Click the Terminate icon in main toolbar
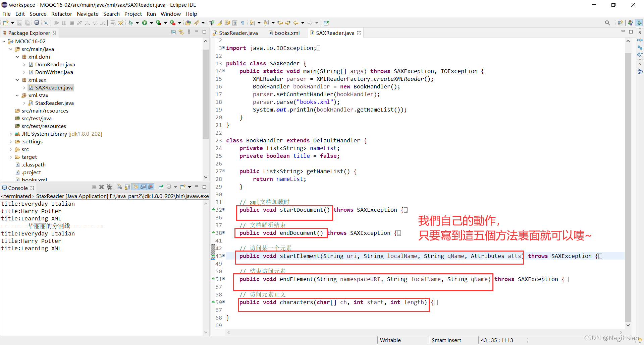The width and height of the screenshot is (644, 345). [72, 23]
